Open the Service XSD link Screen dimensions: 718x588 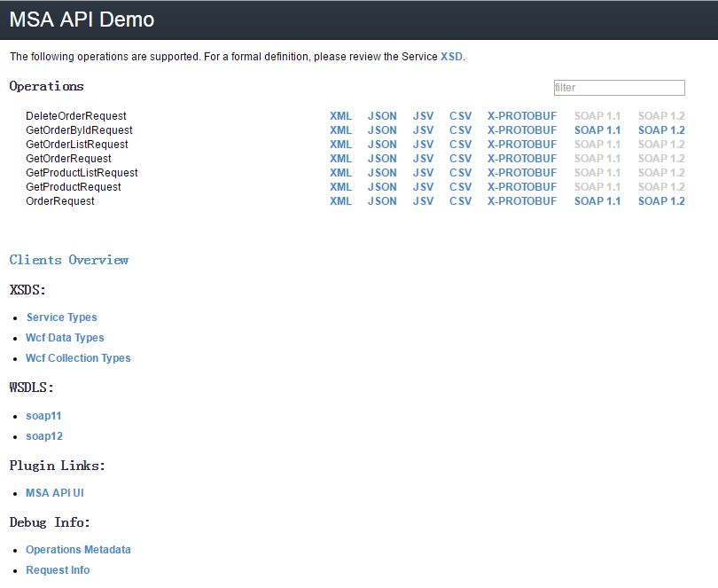(451, 57)
